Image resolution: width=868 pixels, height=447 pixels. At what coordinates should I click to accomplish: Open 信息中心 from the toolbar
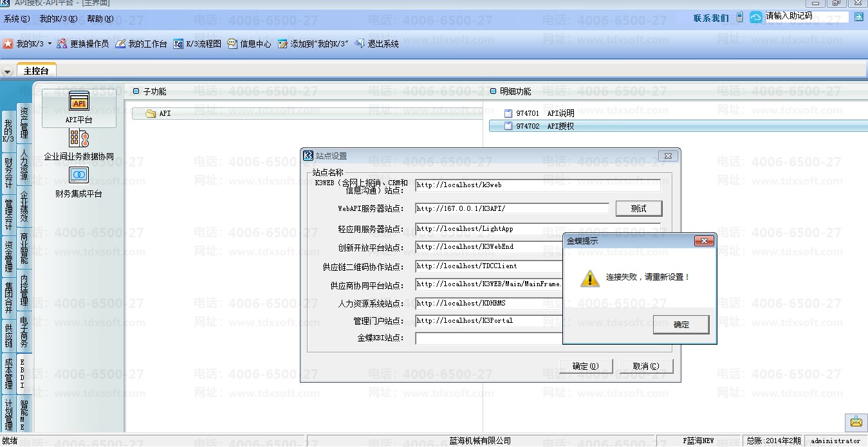click(248, 44)
